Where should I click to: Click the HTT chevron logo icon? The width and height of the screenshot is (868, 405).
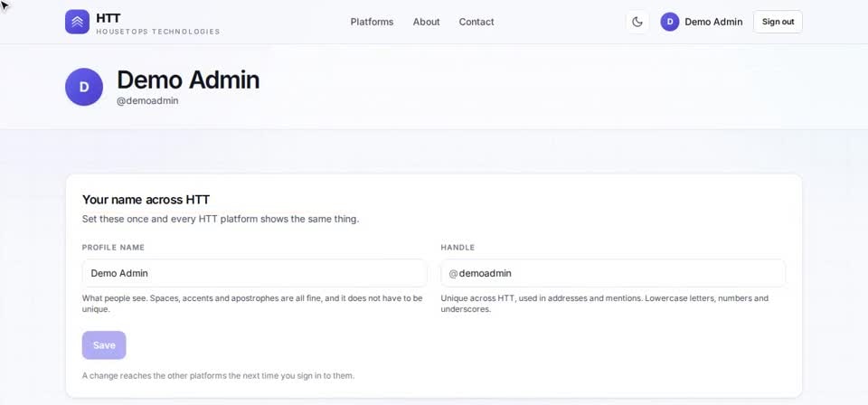point(77,22)
